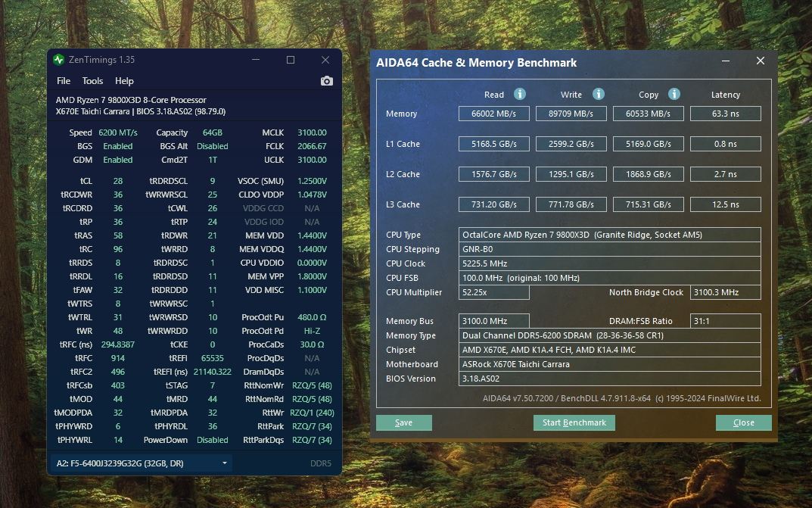Viewport: 812px width, 508px height.
Task: Click the CLDO VDDP 1.0478V value
Action: [312, 195]
